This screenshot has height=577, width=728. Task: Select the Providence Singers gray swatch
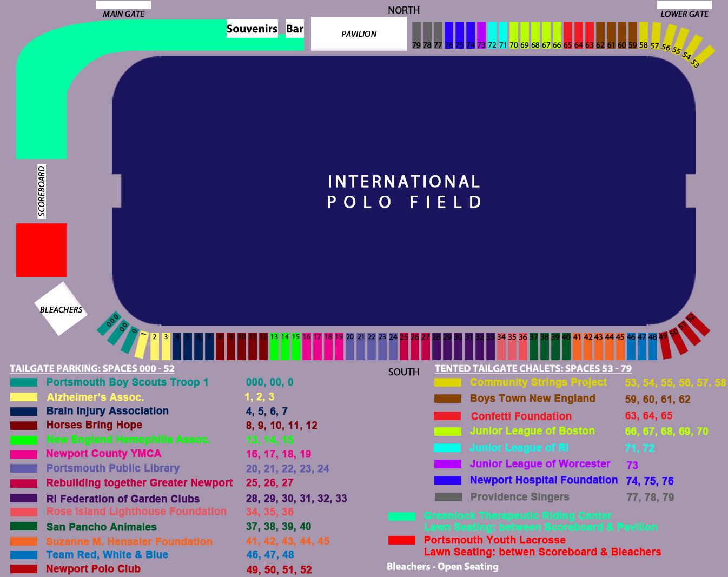448,497
